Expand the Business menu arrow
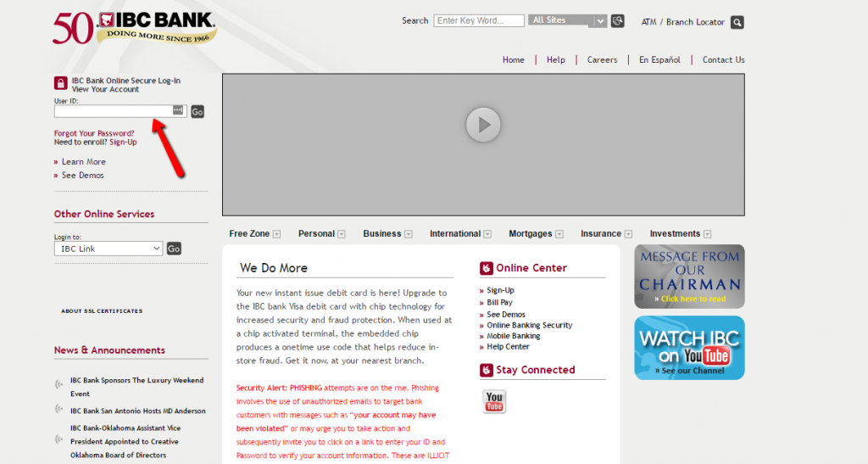The height and width of the screenshot is (464, 868). point(408,234)
